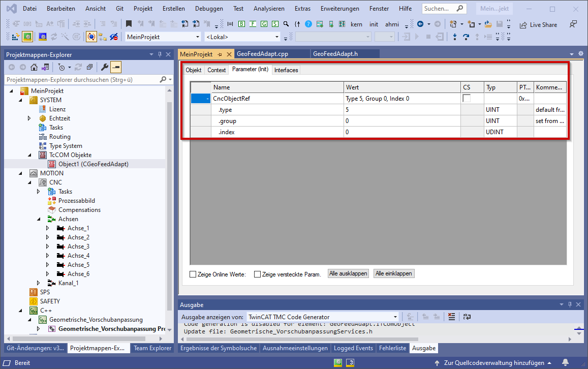
Task: Open the Team Explorer tab
Action: [x=152, y=348]
